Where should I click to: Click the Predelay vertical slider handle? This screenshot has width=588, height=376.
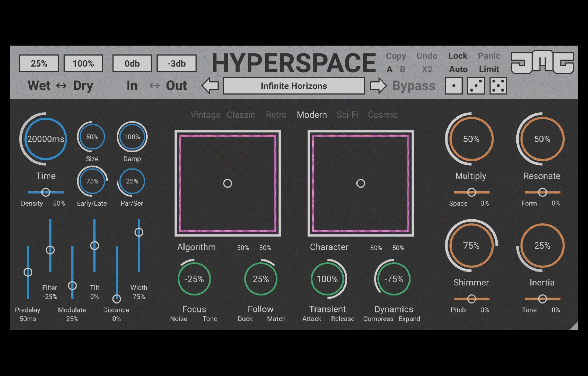(28, 272)
